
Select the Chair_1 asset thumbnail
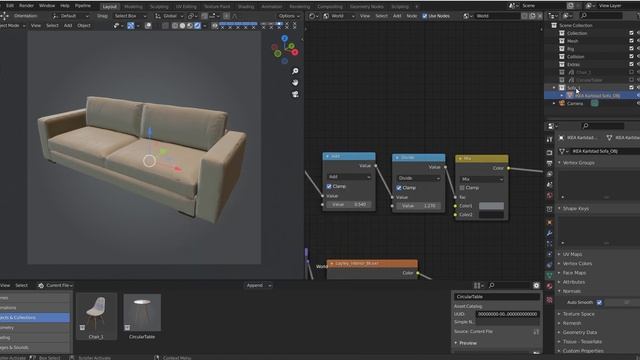coord(96,316)
